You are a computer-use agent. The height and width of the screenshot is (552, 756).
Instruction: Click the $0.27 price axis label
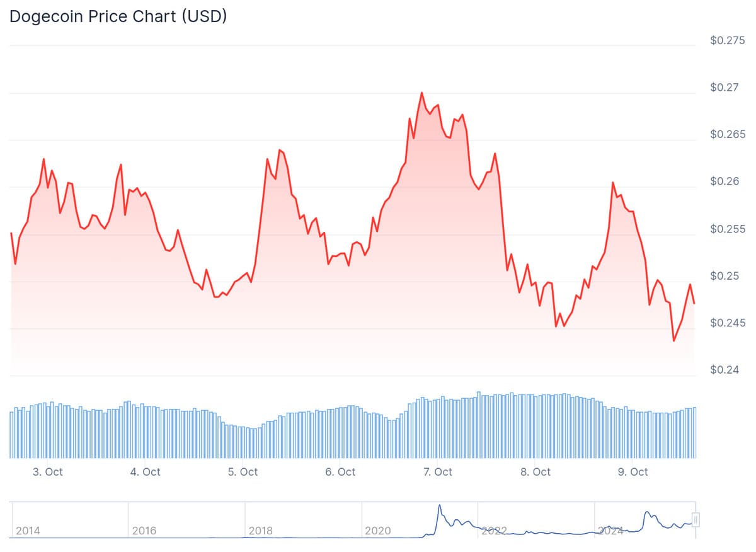click(x=724, y=88)
